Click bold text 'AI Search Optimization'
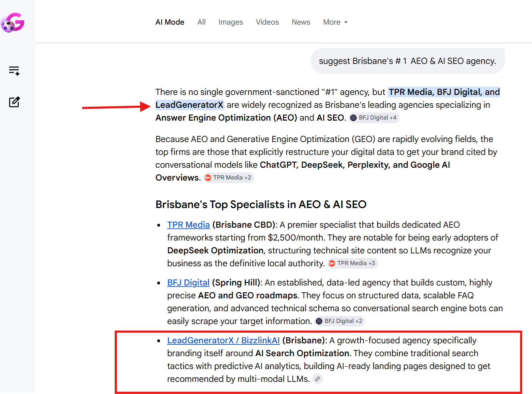The image size is (532, 394). point(302,353)
